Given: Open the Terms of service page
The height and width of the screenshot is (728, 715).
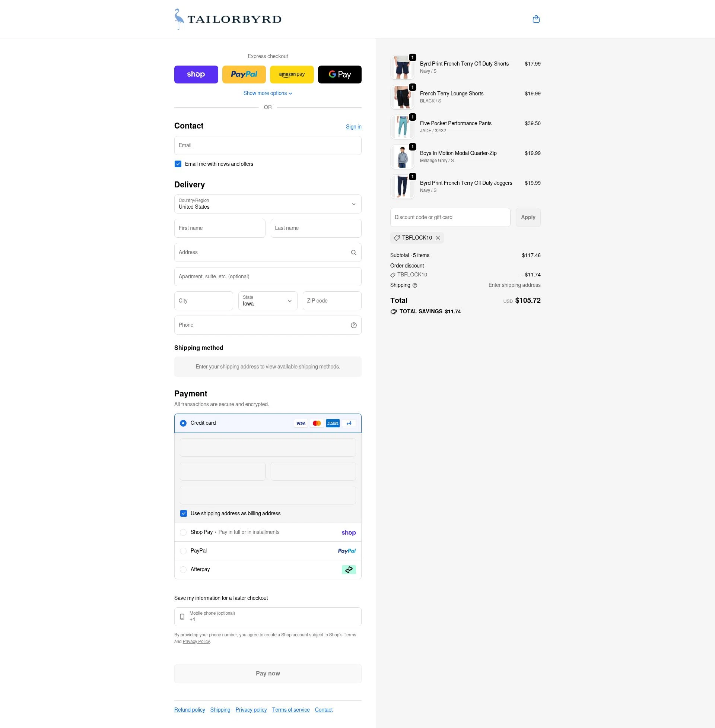Looking at the screenshot, I should 291,709.
